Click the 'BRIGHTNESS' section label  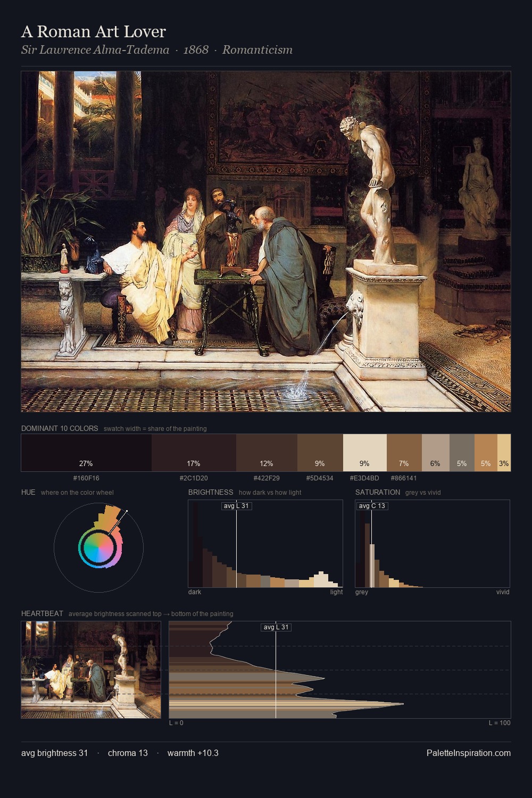click(211, 492)
